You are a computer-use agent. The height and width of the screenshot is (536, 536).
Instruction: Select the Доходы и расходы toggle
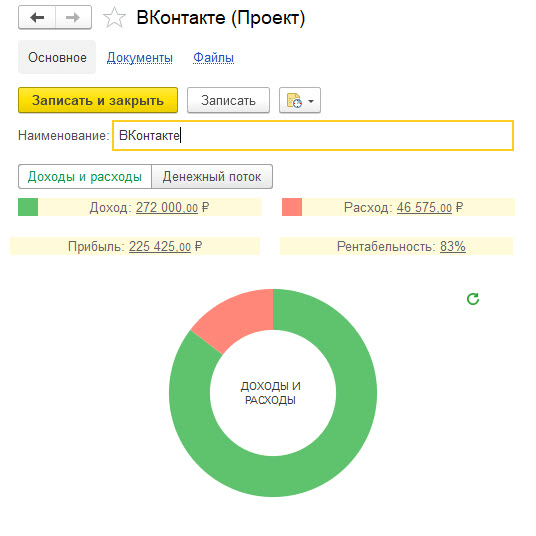(85, 177)
